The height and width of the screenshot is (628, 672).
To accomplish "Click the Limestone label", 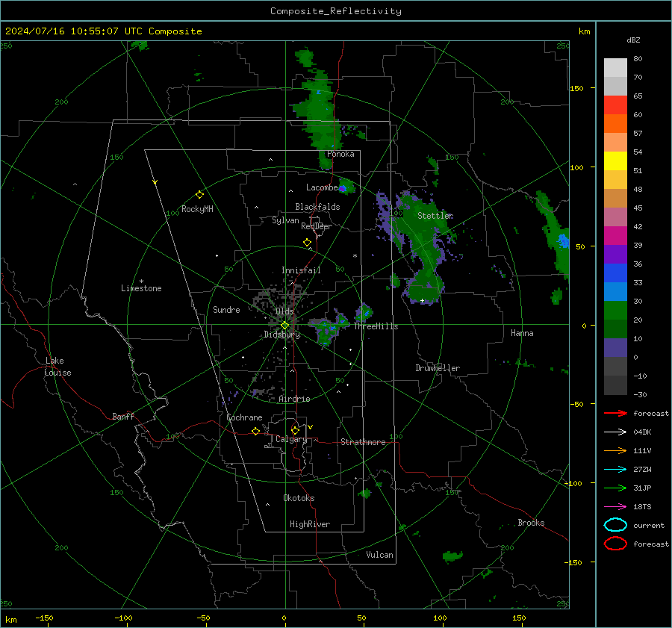I will [141, 288].
